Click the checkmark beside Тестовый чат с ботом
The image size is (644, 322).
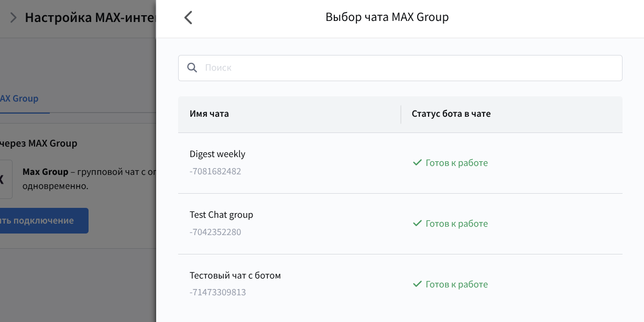click(x=417, y=284)
